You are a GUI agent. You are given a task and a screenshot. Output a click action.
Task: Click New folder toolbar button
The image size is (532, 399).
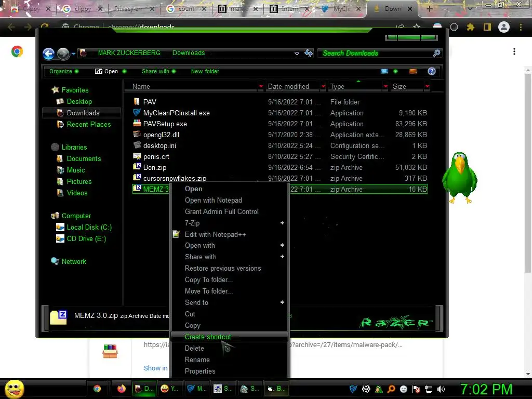(205, 71)
